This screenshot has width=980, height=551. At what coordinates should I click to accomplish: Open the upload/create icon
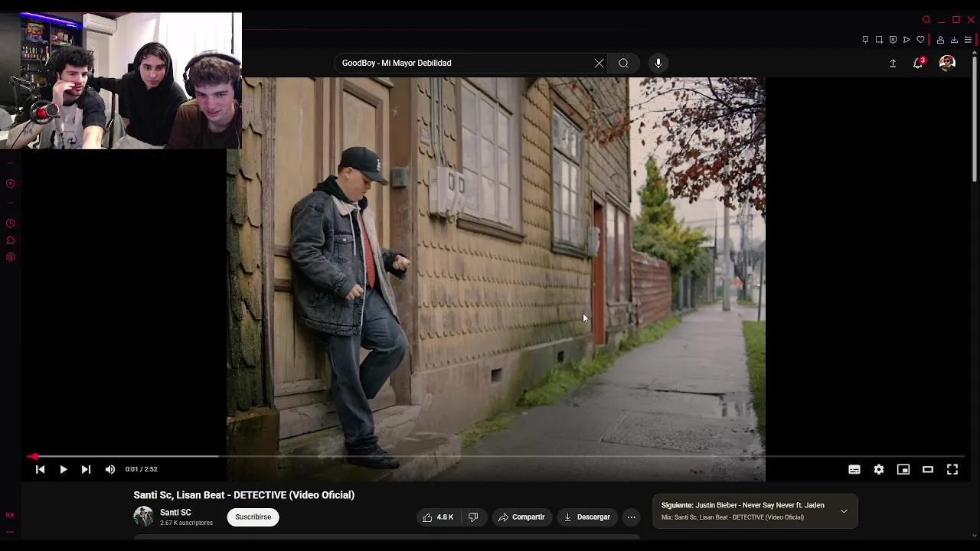coord(893,63)
